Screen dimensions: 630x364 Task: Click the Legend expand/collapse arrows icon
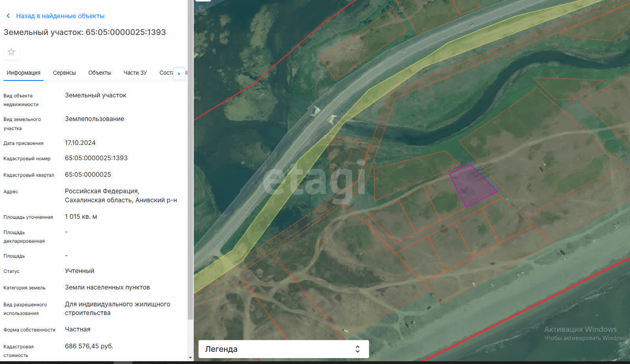pos(357,349)
